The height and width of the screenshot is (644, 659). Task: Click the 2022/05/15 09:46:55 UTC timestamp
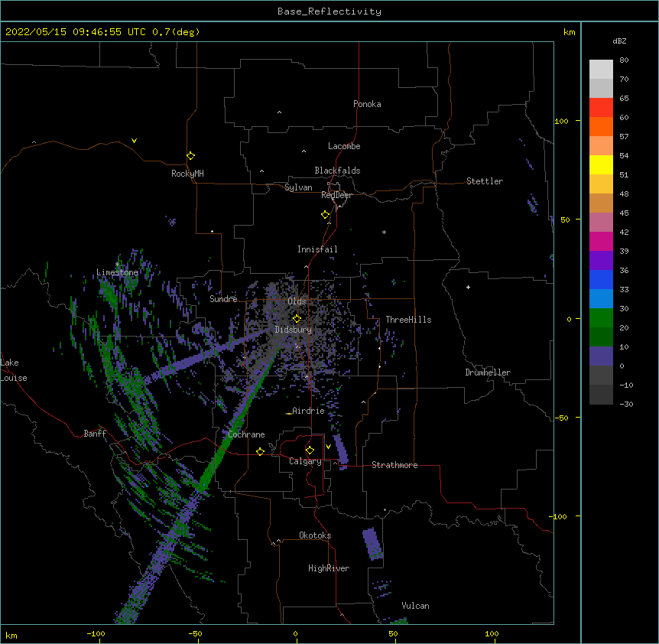(76, 32)
